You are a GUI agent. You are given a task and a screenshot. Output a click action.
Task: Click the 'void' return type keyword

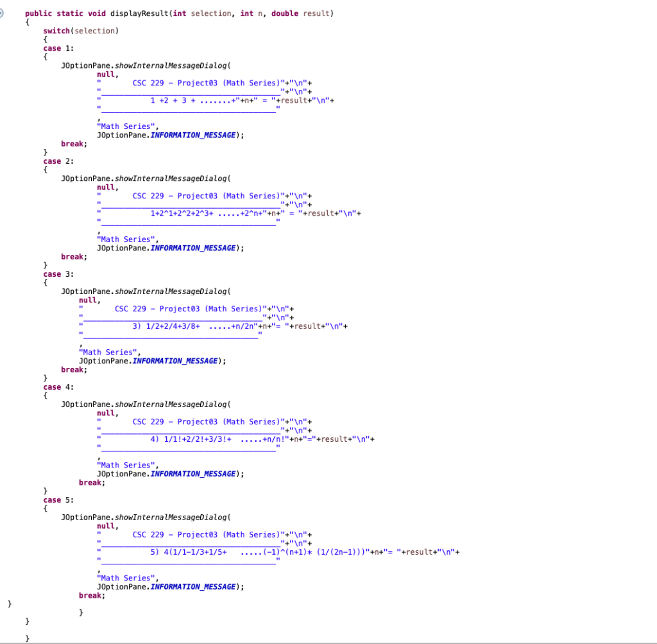[x=97, y=13]
